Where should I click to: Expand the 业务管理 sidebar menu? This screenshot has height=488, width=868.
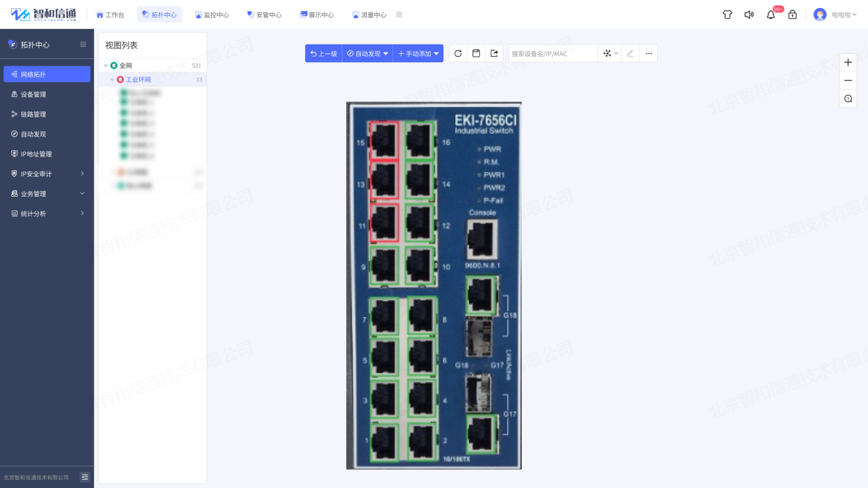[47, 194]
